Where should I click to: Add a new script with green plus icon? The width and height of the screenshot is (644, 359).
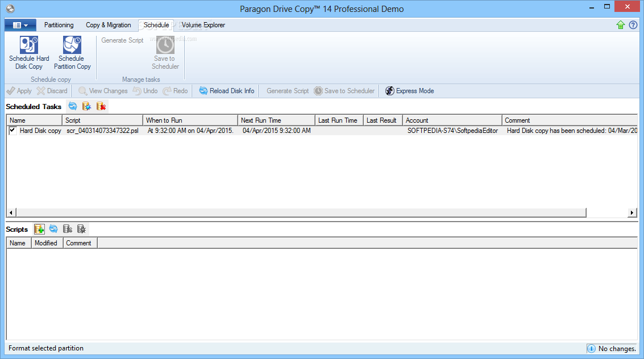coord(39,229)
